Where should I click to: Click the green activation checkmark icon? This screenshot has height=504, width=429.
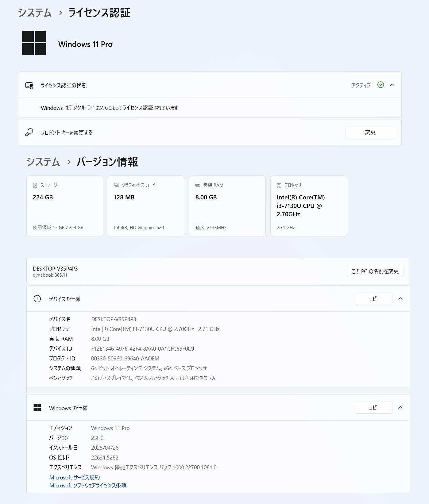pyautogui.click(x=381, y=85)
